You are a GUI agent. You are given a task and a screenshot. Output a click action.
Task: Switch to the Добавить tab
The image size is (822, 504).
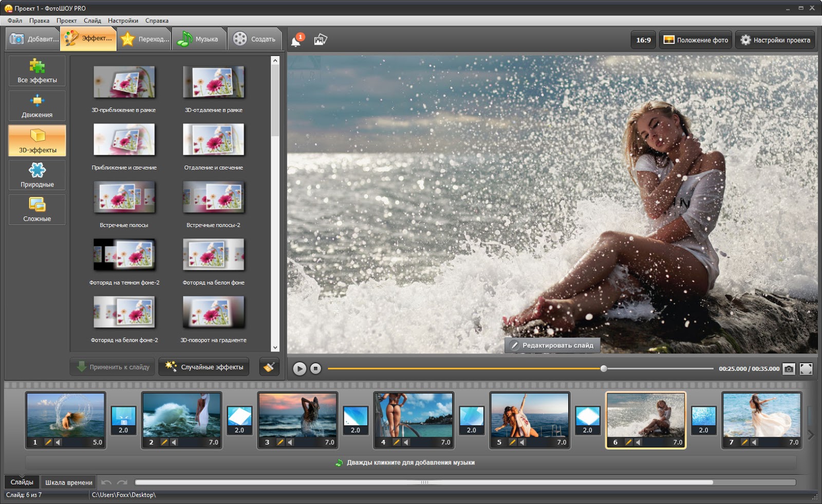pyautogui.click(x=33, y=39)
